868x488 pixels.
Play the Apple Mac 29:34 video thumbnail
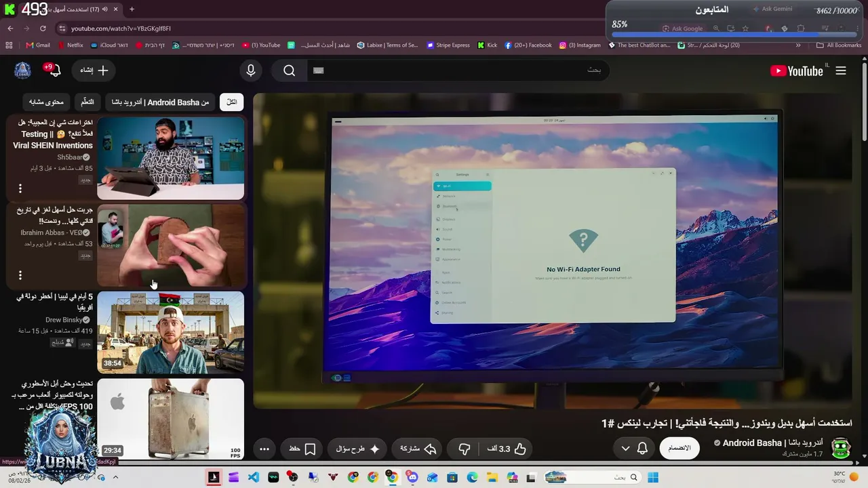click(x=170, y=419)
